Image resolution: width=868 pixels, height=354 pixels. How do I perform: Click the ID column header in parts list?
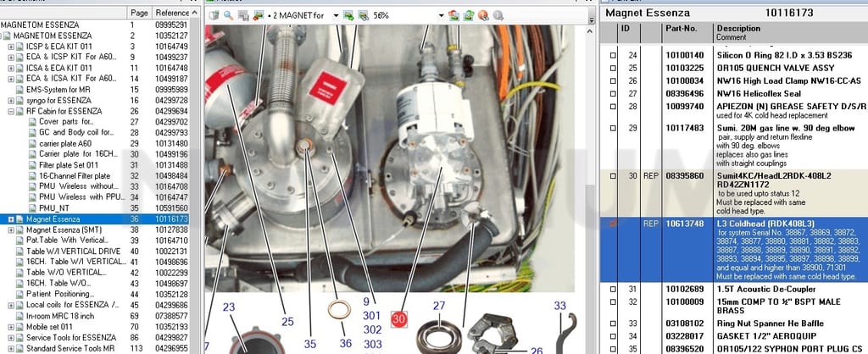pos(629,33)
